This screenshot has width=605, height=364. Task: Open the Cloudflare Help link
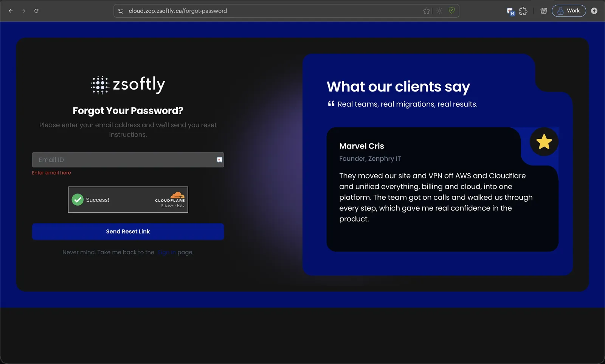coord(181,206)
